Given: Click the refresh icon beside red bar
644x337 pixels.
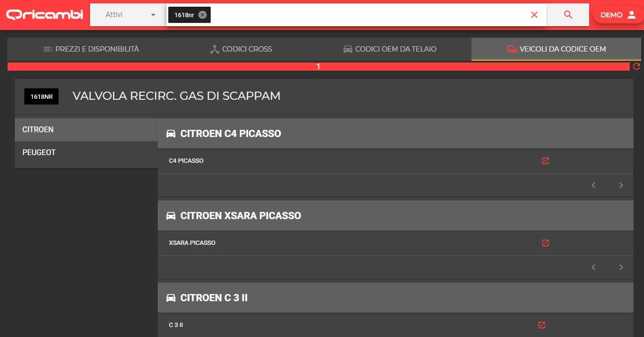Looking at the screenshot, I should tap(636, 66).
